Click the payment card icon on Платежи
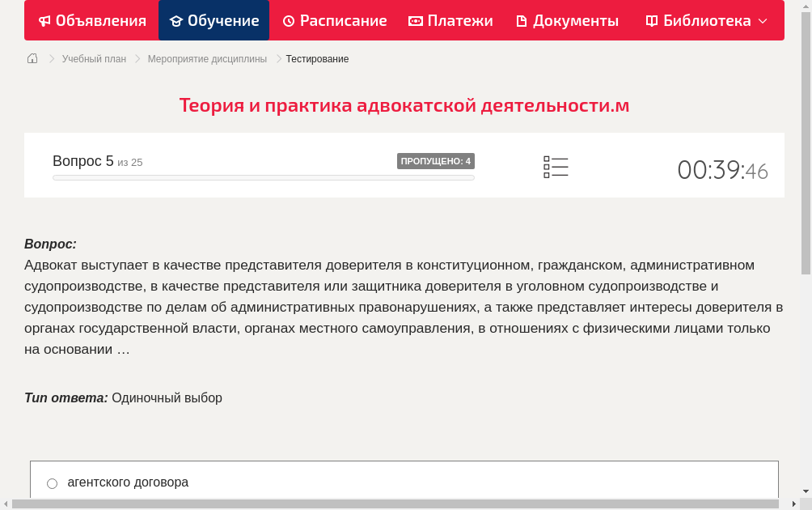 (x=414, y=20)
